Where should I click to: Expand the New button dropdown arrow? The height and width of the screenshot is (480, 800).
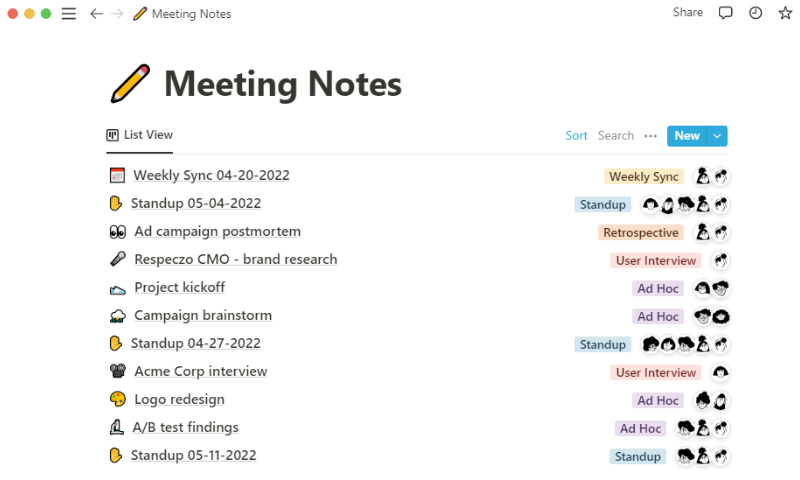tap(717, 136)
